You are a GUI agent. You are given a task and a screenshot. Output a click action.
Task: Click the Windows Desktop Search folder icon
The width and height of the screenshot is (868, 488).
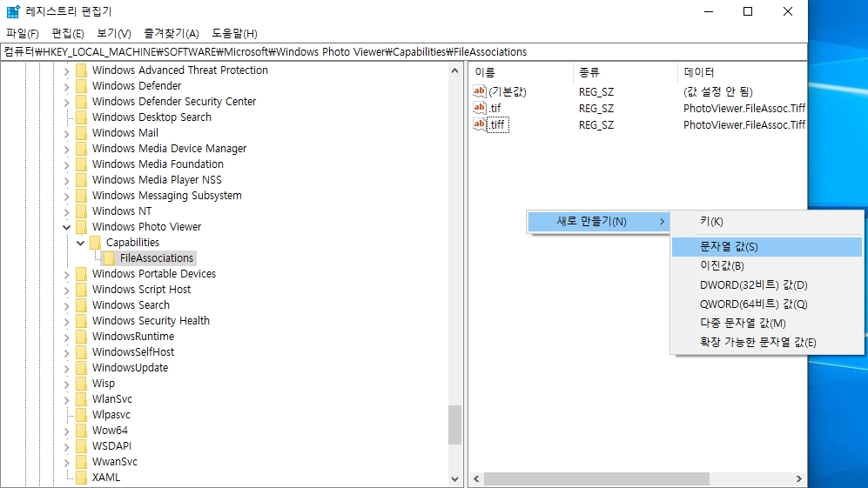pyautogui.click(x=81, y=117)
